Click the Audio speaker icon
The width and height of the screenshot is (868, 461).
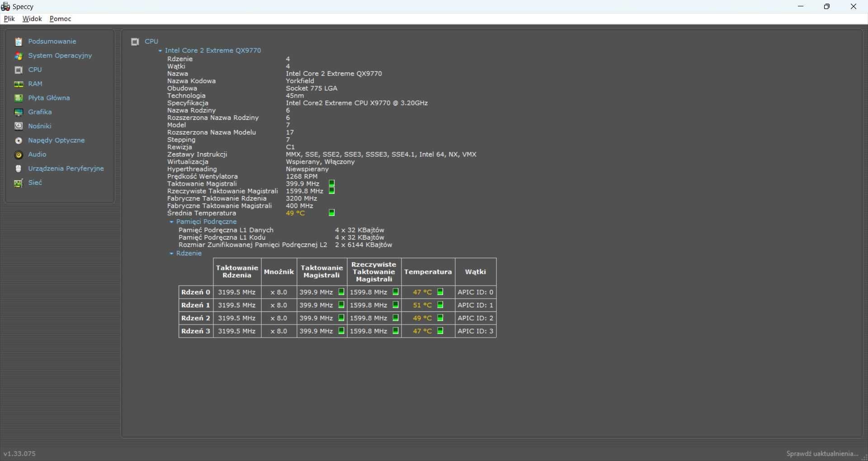coord(19,155)
